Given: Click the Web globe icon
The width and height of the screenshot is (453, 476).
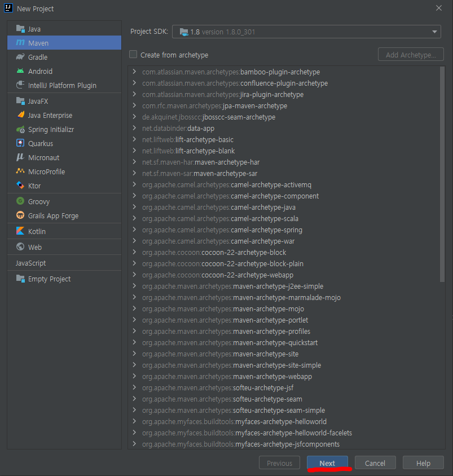Looking at the screenshot, I should click(x=20, y=246).
